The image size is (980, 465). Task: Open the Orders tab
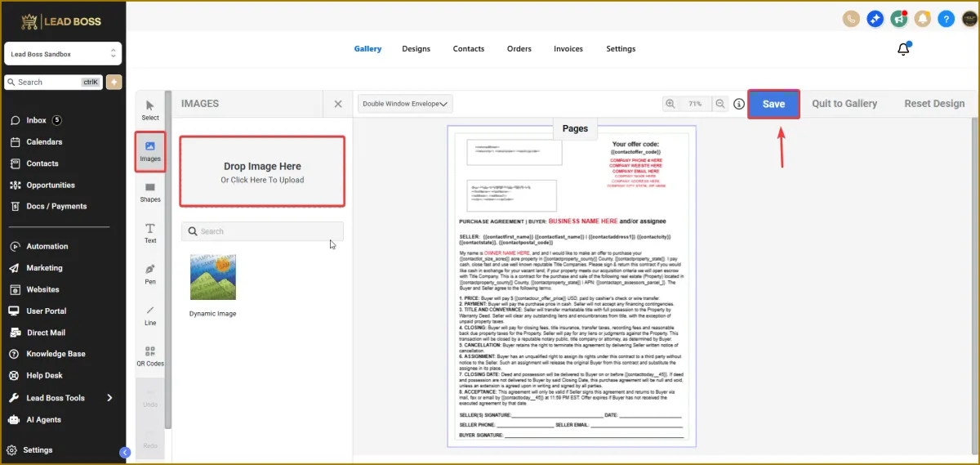tap(519, 49)
